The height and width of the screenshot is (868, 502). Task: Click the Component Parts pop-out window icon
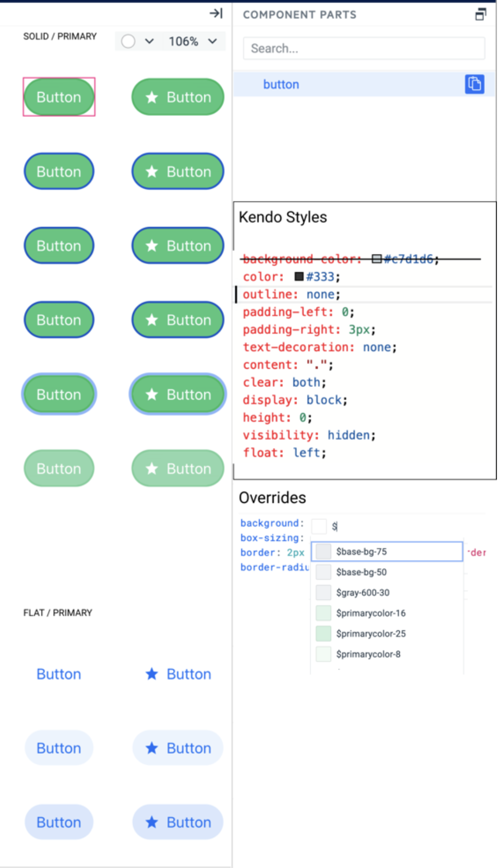pyautogui.click(x=480, y=14)
